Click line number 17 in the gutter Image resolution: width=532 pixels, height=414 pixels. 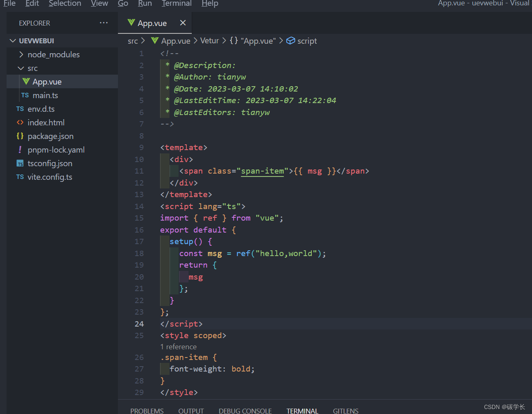[x=139, y=241]
